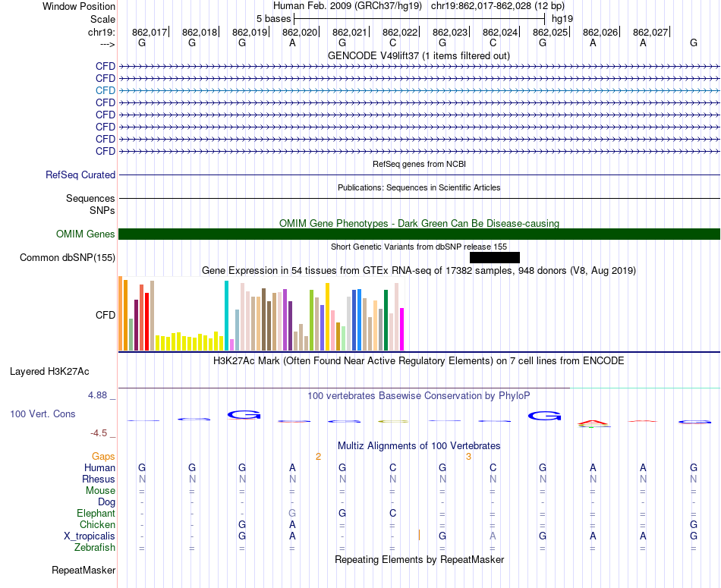721x588 pixels.
Task: Click the orange insertion tick in X_tropicalis row
Action: [419, 536]
